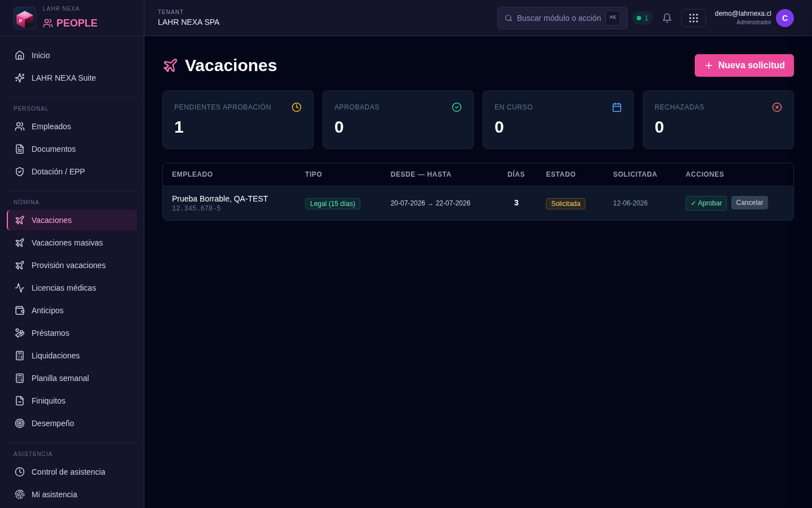Click the employee name Prueba Borrable, QA-TEST

[x=220, y=199]
